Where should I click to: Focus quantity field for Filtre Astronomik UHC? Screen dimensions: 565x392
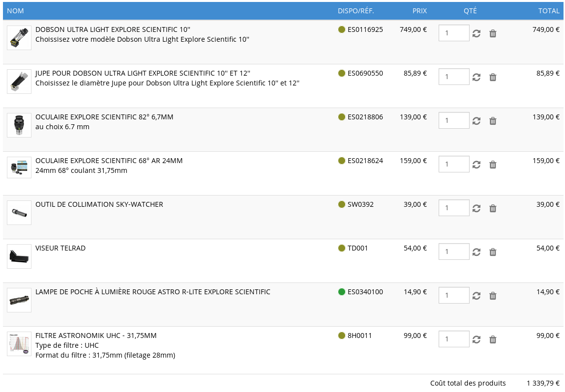click(x=454, y=339)
